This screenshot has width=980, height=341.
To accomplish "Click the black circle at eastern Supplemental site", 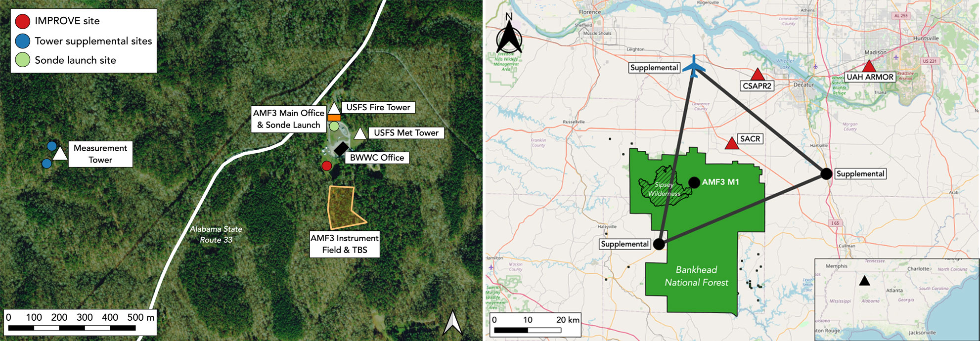I will pyautogui.click(x=826, y=173).
